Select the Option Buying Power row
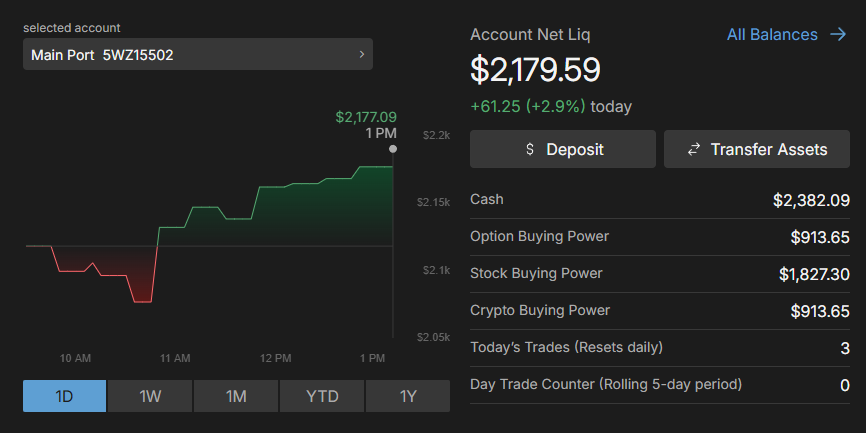This screenshot has width=866, height=433. coord(660,237)
